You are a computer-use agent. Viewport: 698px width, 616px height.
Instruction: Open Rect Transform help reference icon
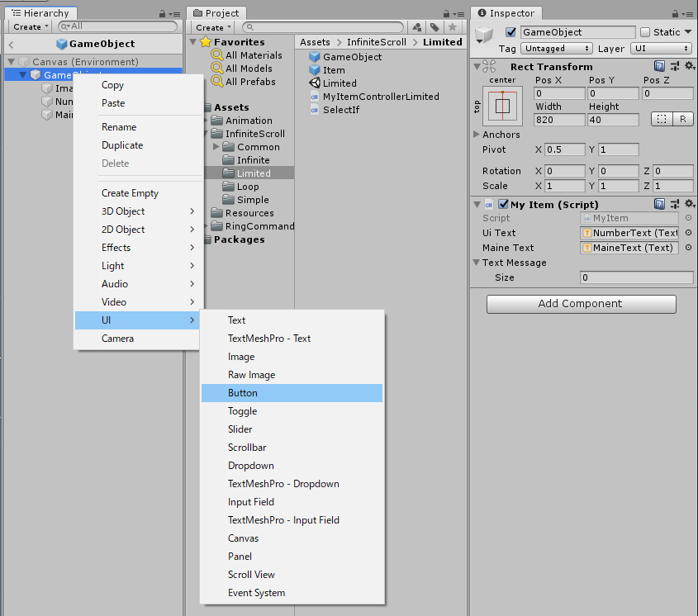pos(659,66)
